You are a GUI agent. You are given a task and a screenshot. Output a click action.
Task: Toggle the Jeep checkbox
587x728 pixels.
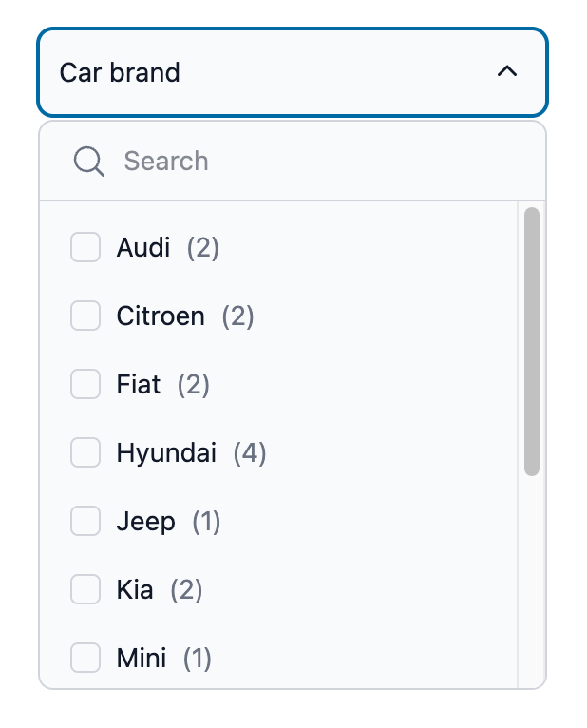(85, 522)
